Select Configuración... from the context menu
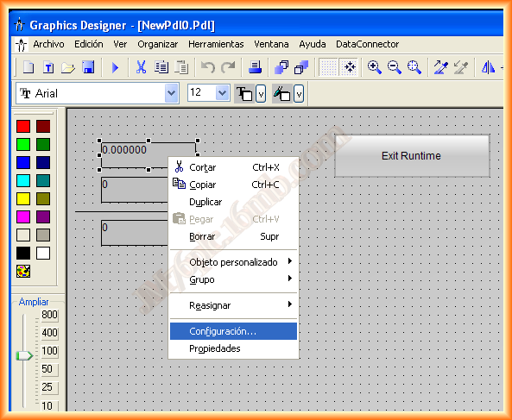The image size is (512, 420). click(233, 331)
